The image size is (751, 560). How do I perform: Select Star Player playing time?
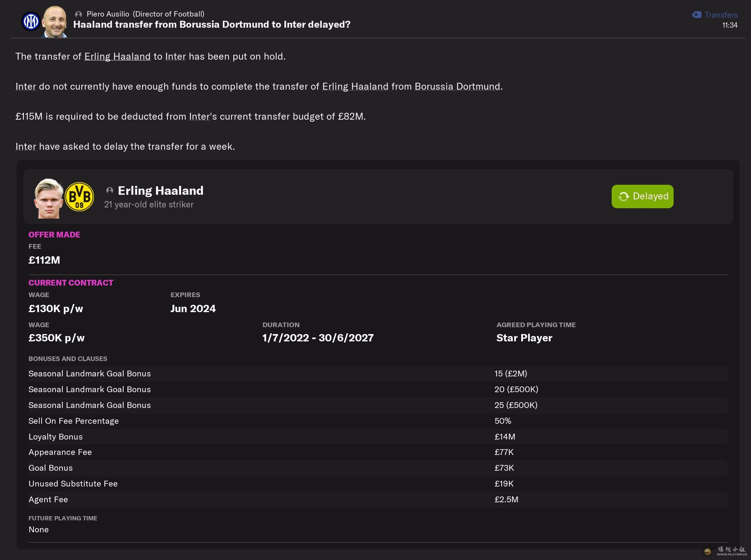coord(524,338)
